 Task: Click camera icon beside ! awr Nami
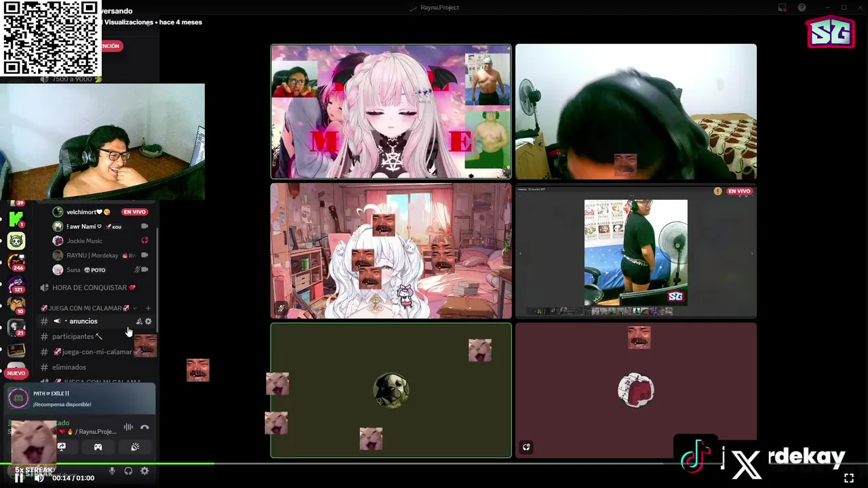tap(144, 226)
